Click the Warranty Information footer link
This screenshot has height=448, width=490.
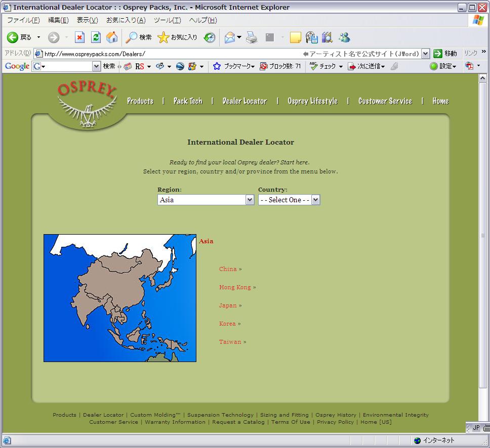point(175,422)
